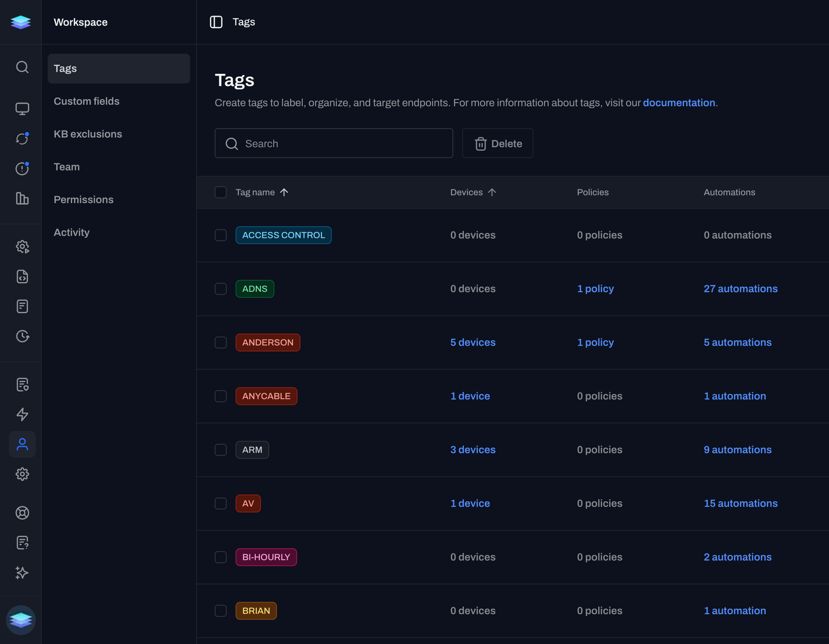Click the clock history icon
829x644 pixels.
click(22, 336)
